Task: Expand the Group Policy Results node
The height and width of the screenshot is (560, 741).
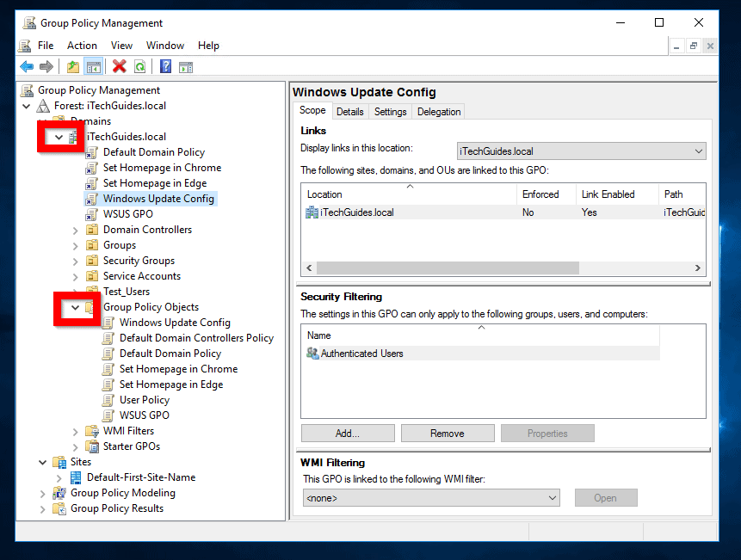Action: (x=42, y=509)
